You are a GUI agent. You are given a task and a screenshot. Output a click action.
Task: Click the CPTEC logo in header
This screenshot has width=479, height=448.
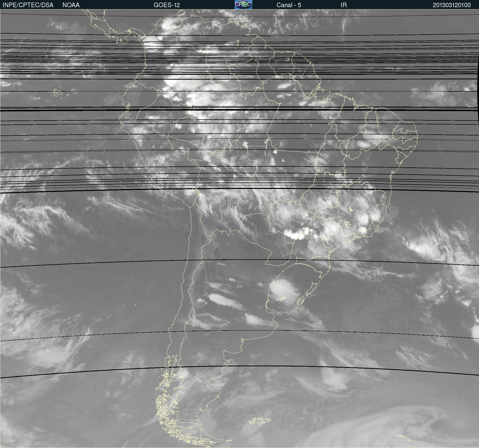pyautogui.click(x=243, y=5)
